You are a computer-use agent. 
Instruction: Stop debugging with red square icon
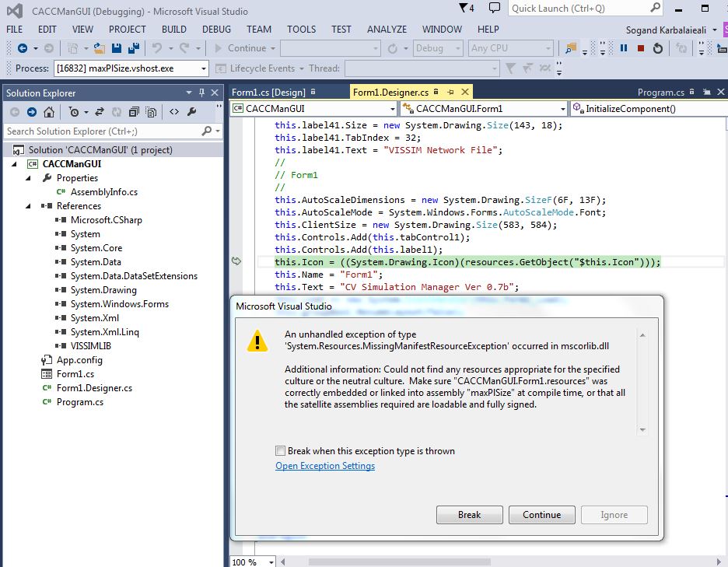641,47
